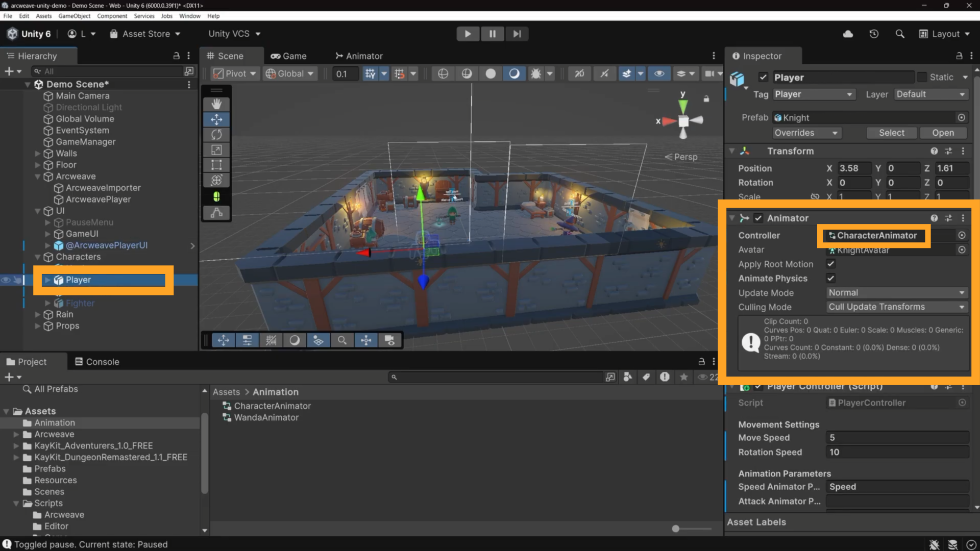This screenshot has height=551, width=980.
Task: Open the Update Mode dropdown
Action: tap(897, 293)
